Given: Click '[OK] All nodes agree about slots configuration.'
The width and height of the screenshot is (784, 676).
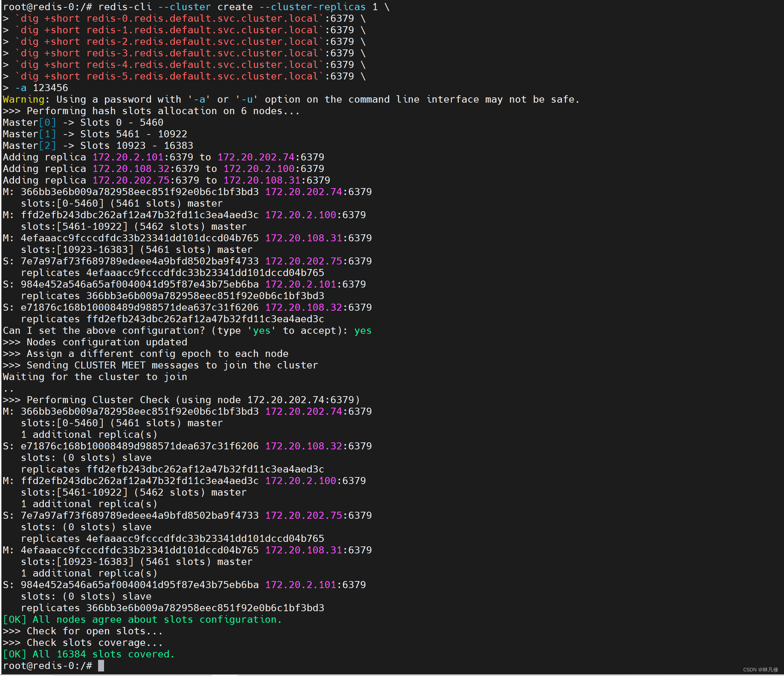Looking at the screenshot, I should pyautogui.click(x=142, y=620).
